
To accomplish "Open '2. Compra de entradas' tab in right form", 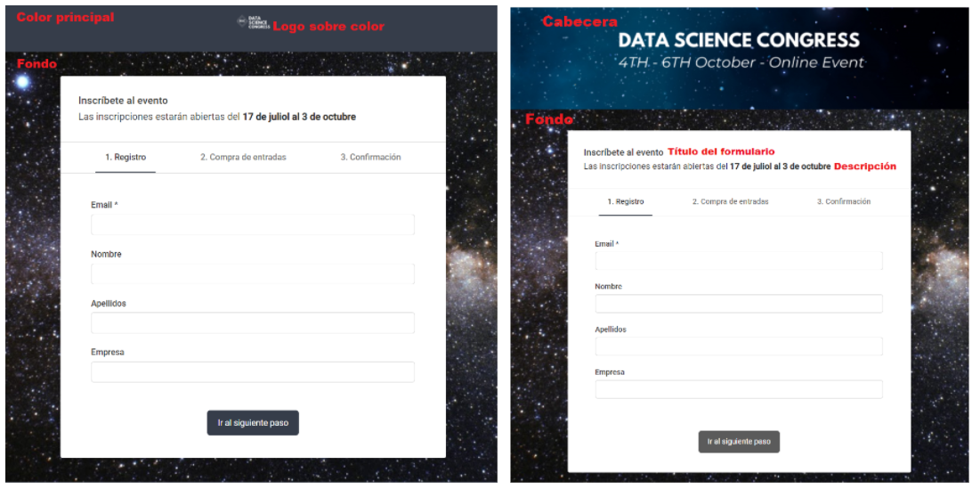I will pyautogui.click(x=731, y=202).
